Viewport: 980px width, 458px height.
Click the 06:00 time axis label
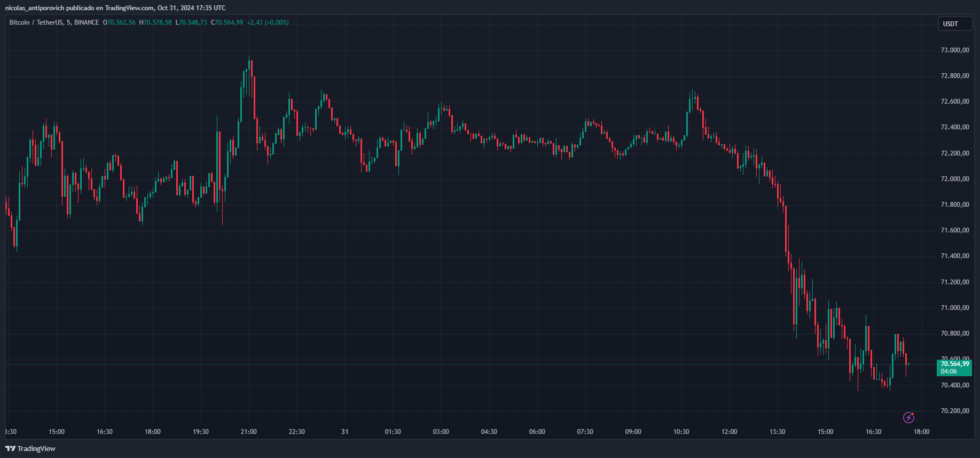pos(537,432)
